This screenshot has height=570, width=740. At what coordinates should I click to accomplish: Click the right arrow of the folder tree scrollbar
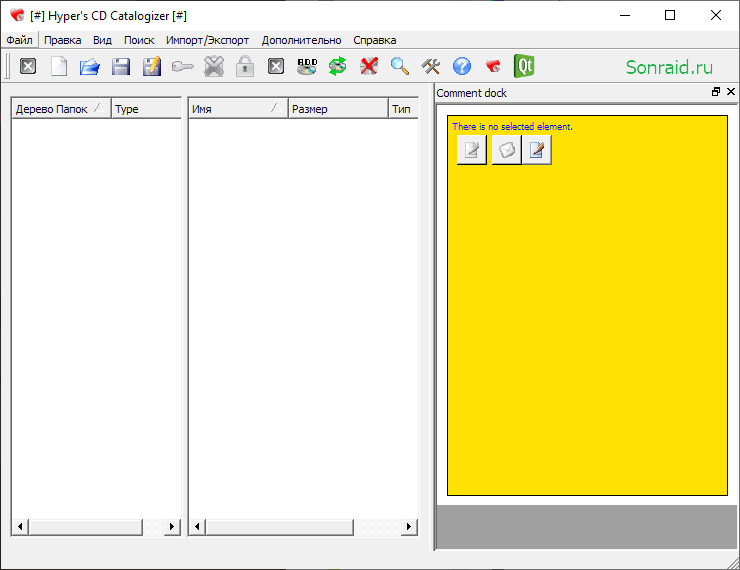pos(172,526)
